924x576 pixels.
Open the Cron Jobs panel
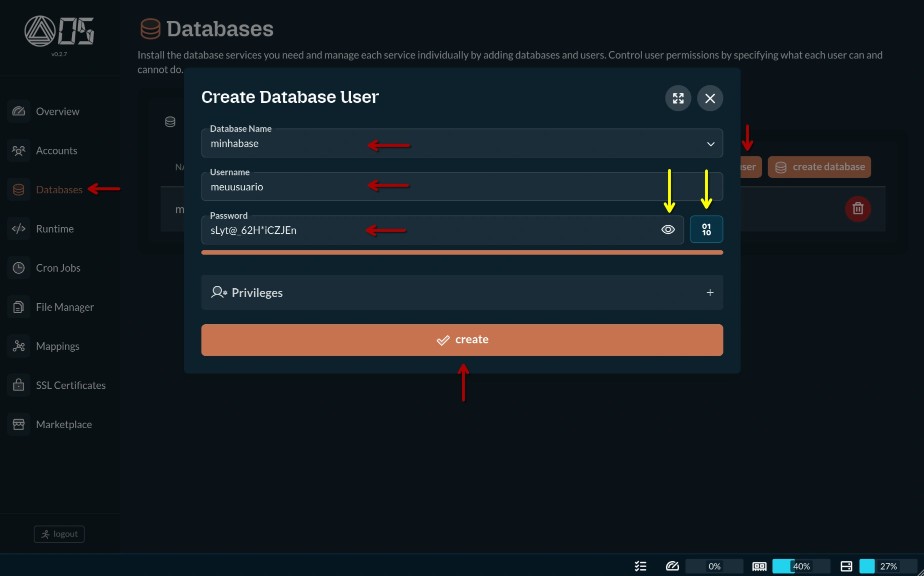57,268
